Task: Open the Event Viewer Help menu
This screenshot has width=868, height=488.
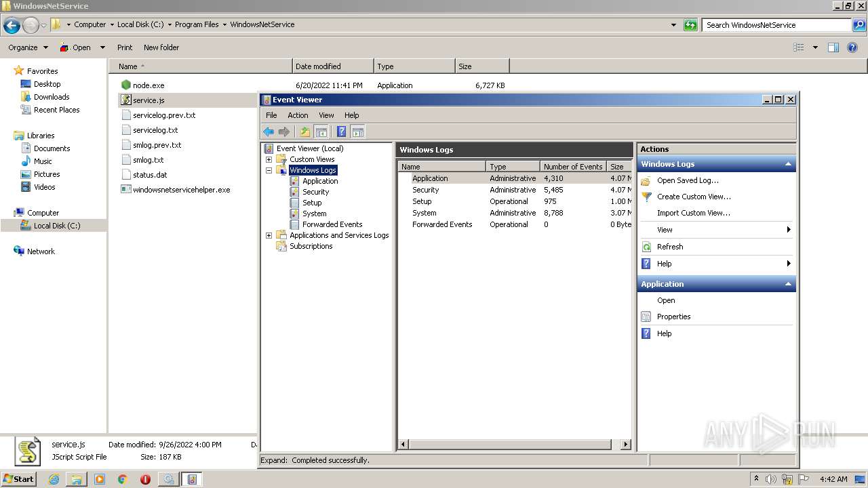Action: point(351,115)
